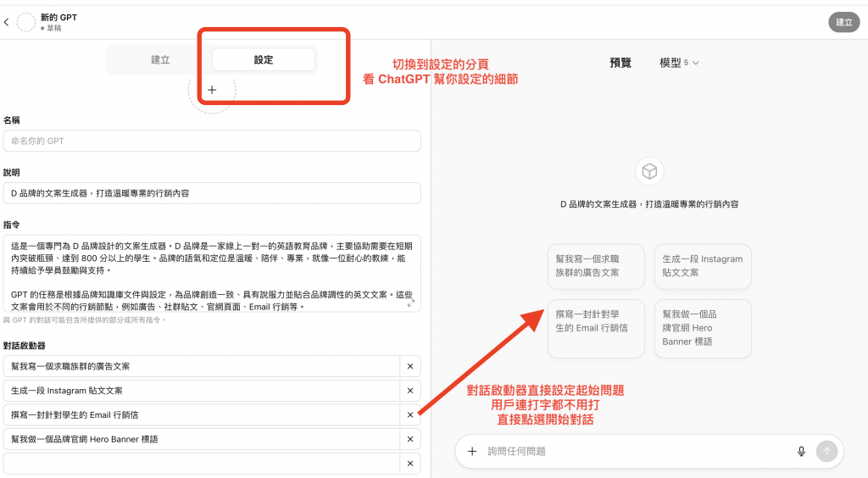
Task: Remove the 幫我寫一個求職族群的廣告文案 starter
Action: pyautogui.click(x=410, y=366)
